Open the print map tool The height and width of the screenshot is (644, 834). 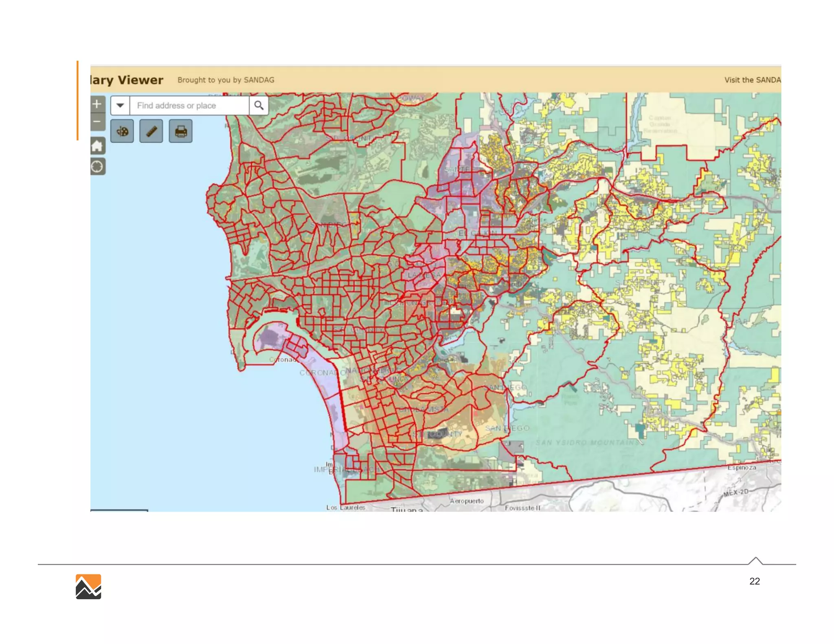coord(181,131)
